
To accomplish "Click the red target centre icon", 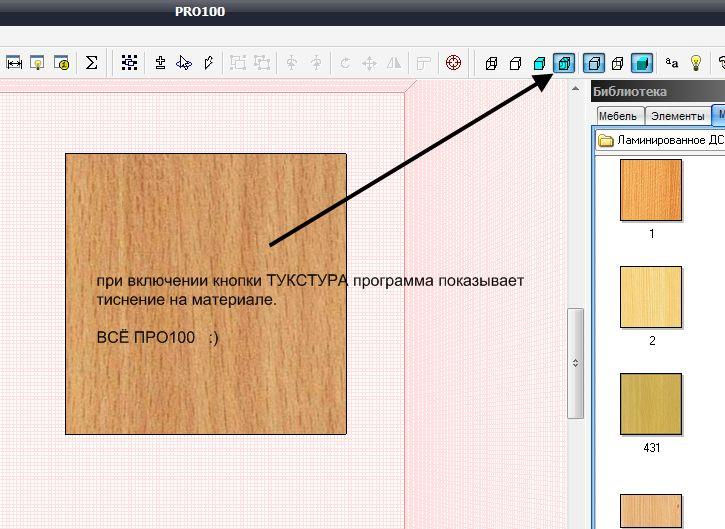I will (x=453, y=62).
